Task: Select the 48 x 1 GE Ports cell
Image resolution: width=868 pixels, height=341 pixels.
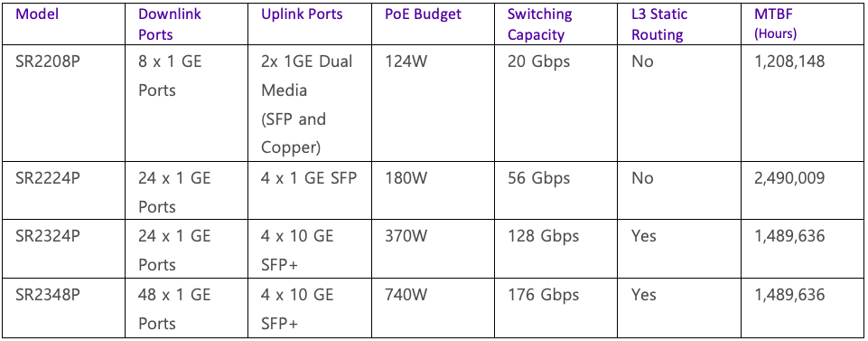Action: click(174, 308)
